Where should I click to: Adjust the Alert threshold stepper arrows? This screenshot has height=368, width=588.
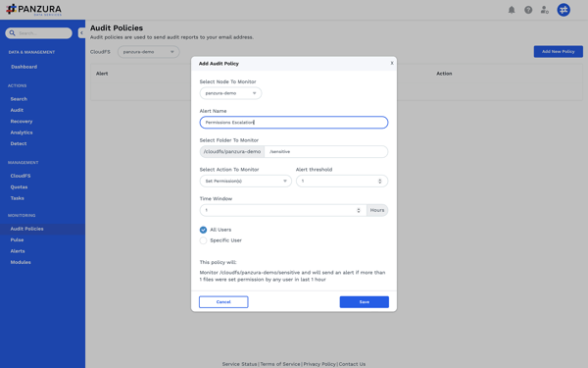(379, 181)
